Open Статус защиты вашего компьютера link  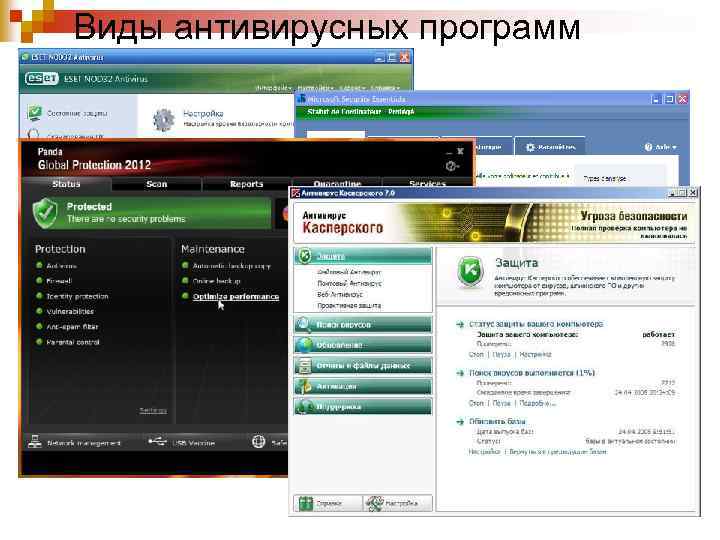coord(536,324)
